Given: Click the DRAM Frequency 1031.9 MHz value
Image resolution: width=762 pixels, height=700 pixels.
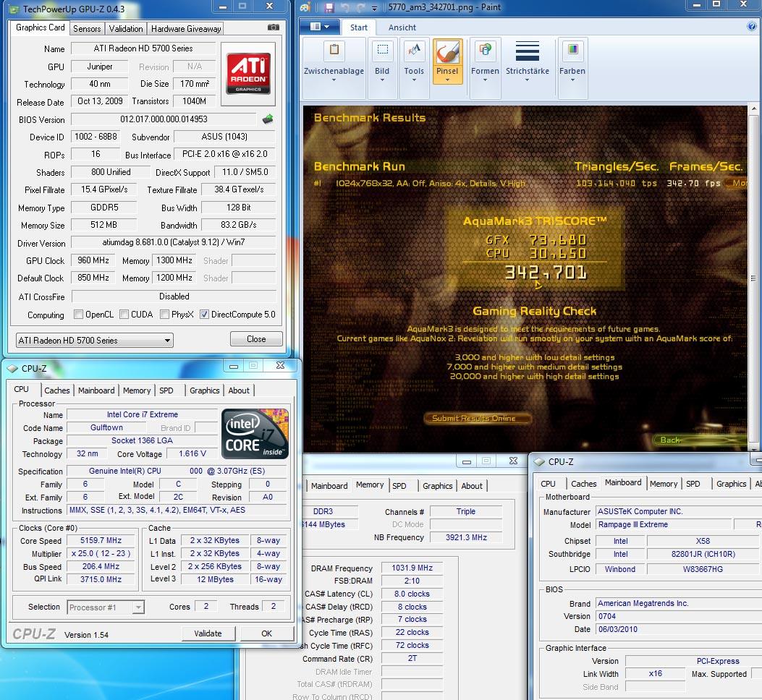Looking at the screenshot, I should click(x=412, y=568).
